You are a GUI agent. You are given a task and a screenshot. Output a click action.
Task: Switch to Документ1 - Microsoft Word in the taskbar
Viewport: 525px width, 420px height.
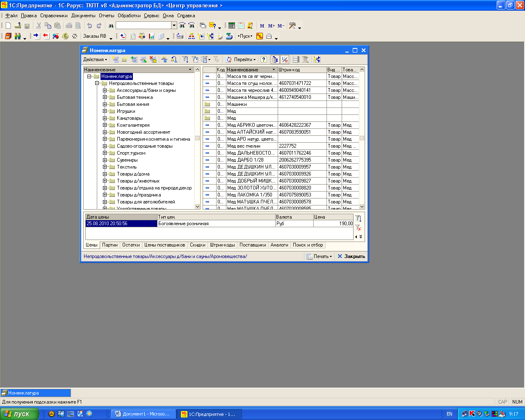[x=143, y=414]
